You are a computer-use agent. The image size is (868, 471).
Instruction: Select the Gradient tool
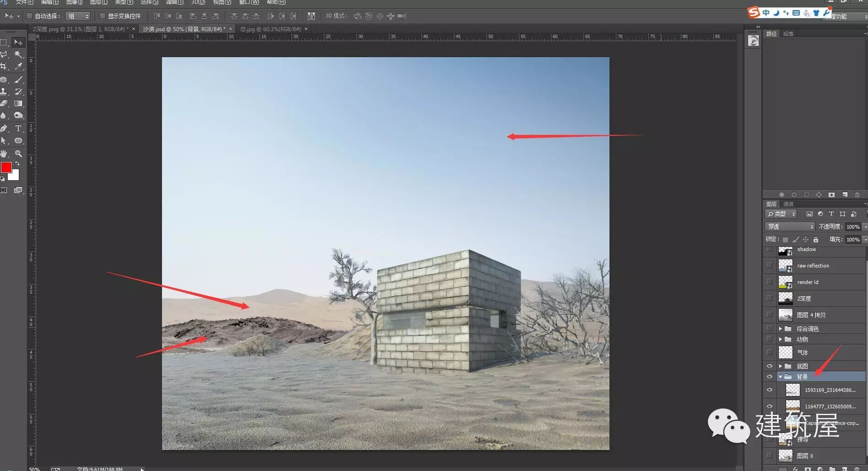click(x=18, y=103)
